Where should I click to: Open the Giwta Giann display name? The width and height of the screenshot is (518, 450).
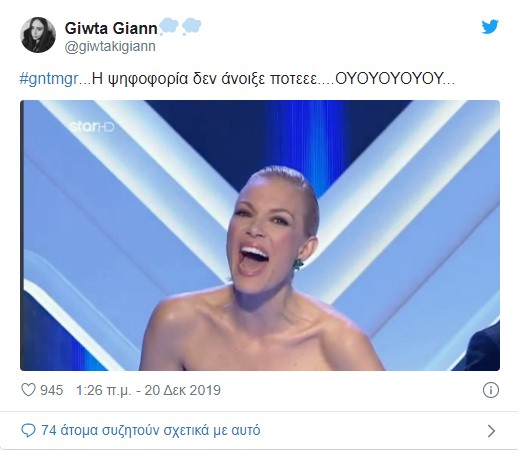pyautogui.click(x=111, y=28)
